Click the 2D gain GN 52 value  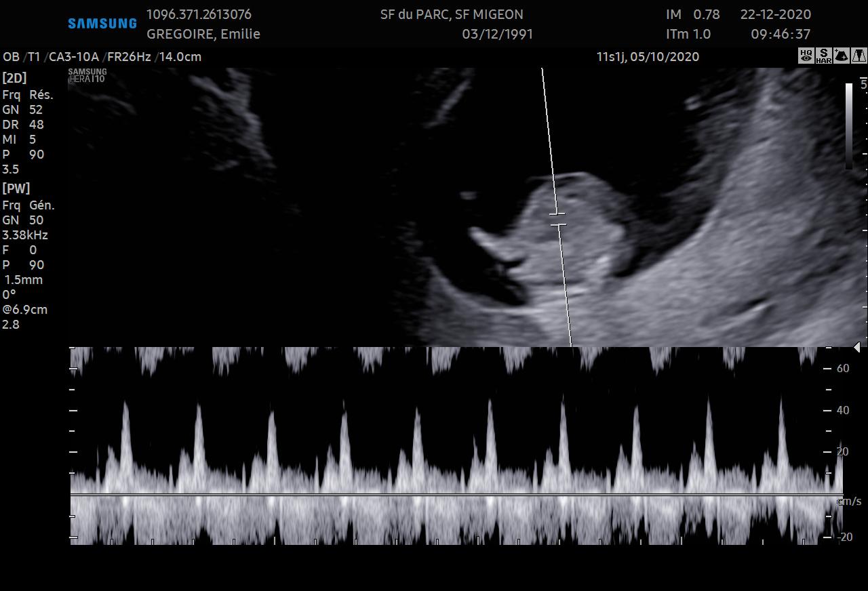[36, 110]
